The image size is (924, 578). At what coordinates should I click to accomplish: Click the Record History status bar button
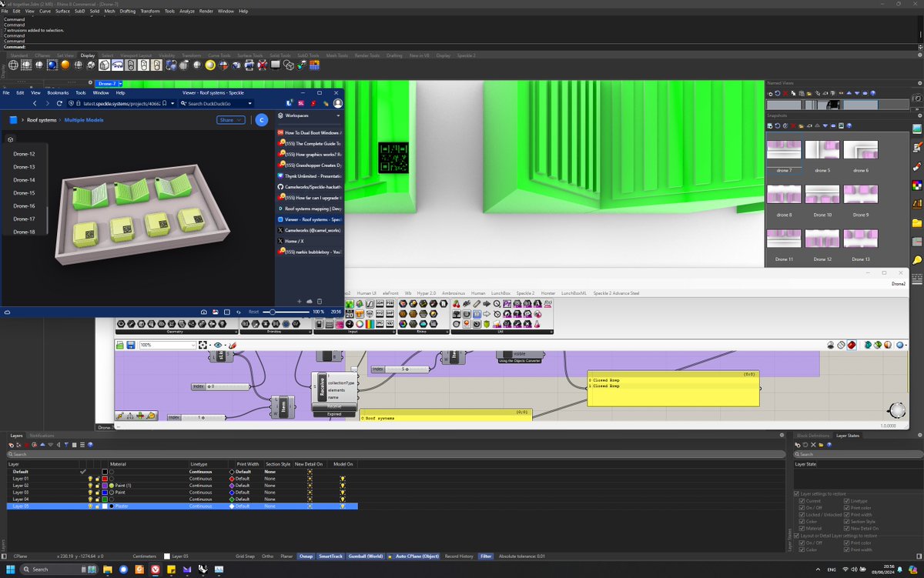(x=459, y=556)
